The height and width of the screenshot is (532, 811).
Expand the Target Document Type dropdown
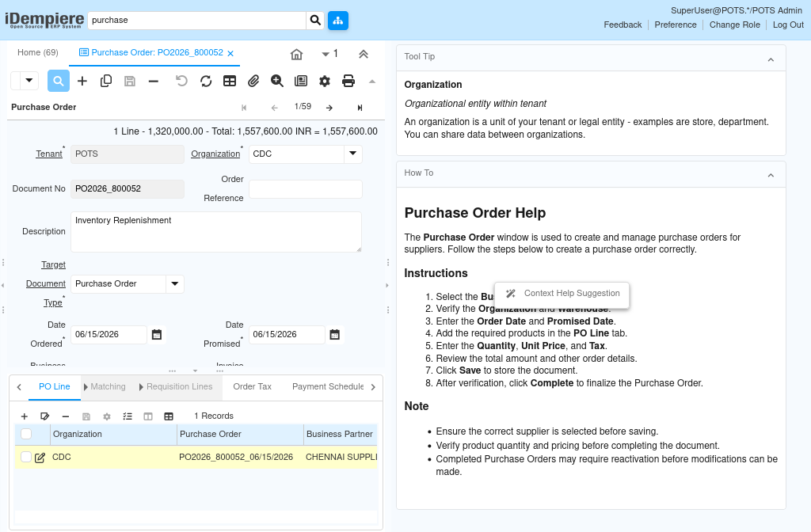tap(175, 284)
